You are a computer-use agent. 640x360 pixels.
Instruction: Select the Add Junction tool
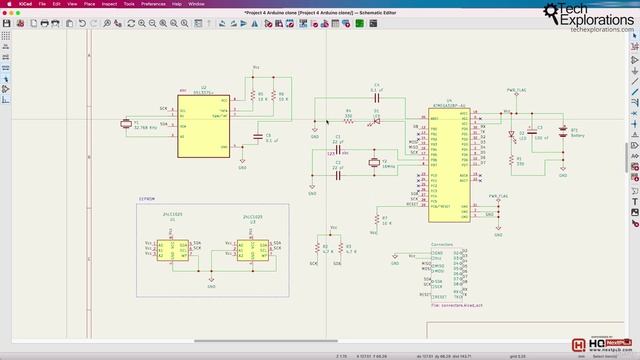click(635, 124)
